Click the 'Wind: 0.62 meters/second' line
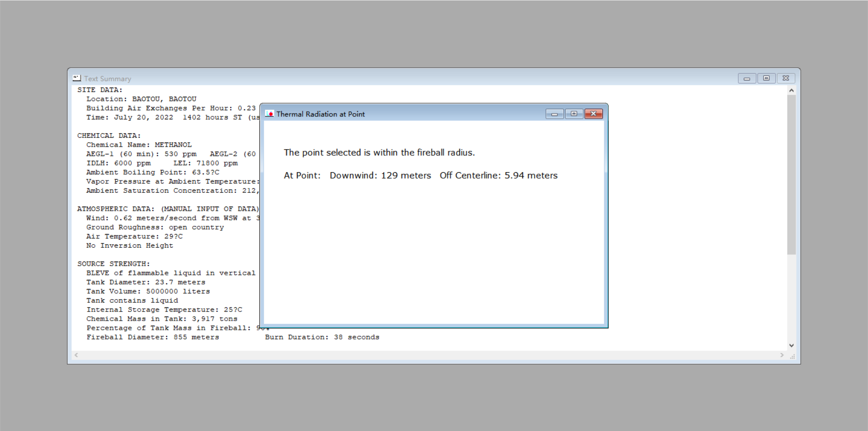This screenshot has height=431, width=868. click(x=173, y=218)
